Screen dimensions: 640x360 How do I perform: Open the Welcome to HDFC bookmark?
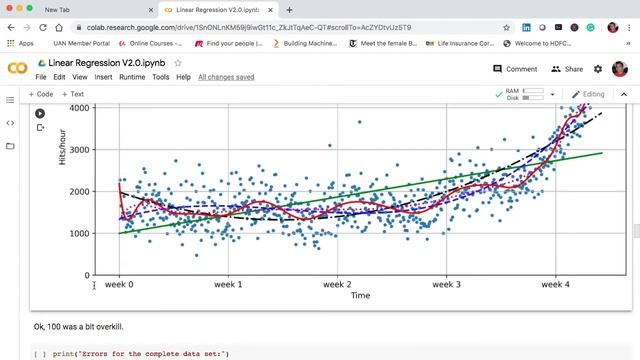click(537, 43)
